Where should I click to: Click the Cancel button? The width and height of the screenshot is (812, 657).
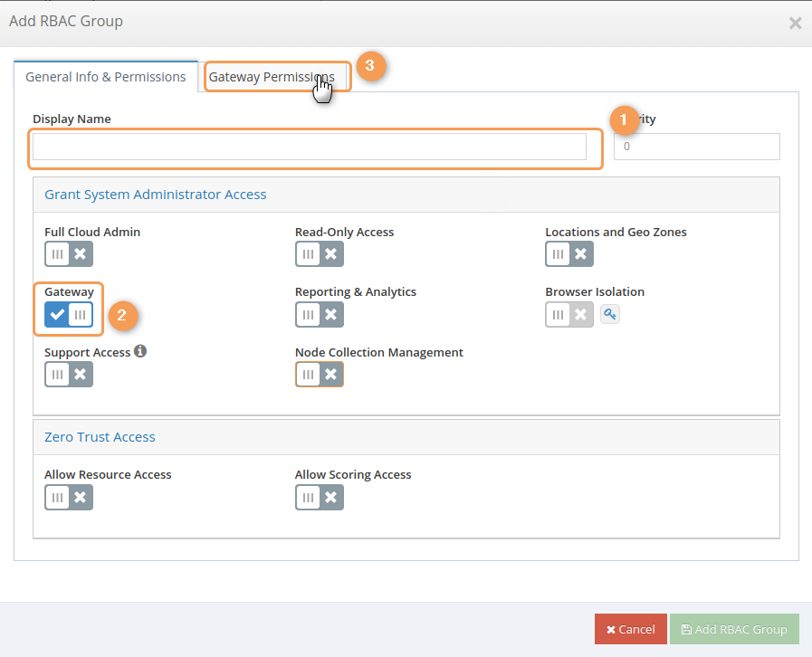pos(630,629)
